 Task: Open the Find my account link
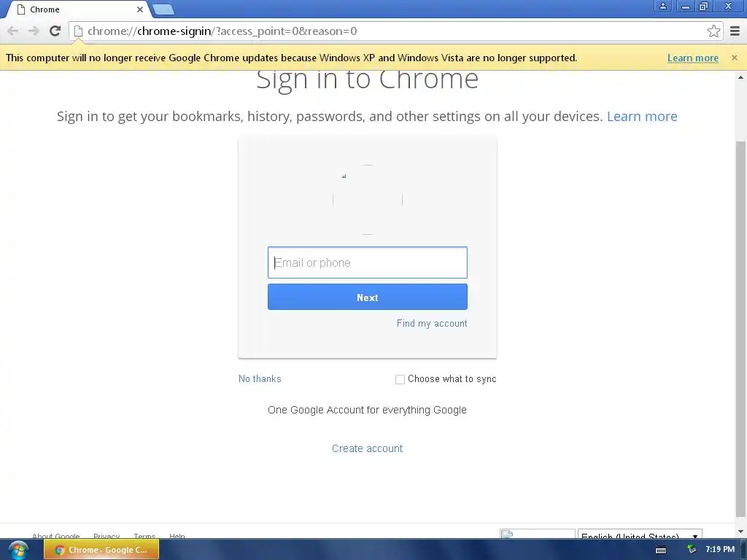(x=432, y=323)
